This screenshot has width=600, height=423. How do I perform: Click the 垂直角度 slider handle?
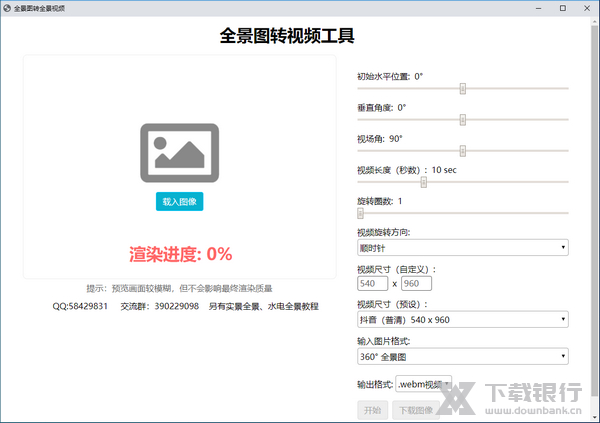pos(463,119)
